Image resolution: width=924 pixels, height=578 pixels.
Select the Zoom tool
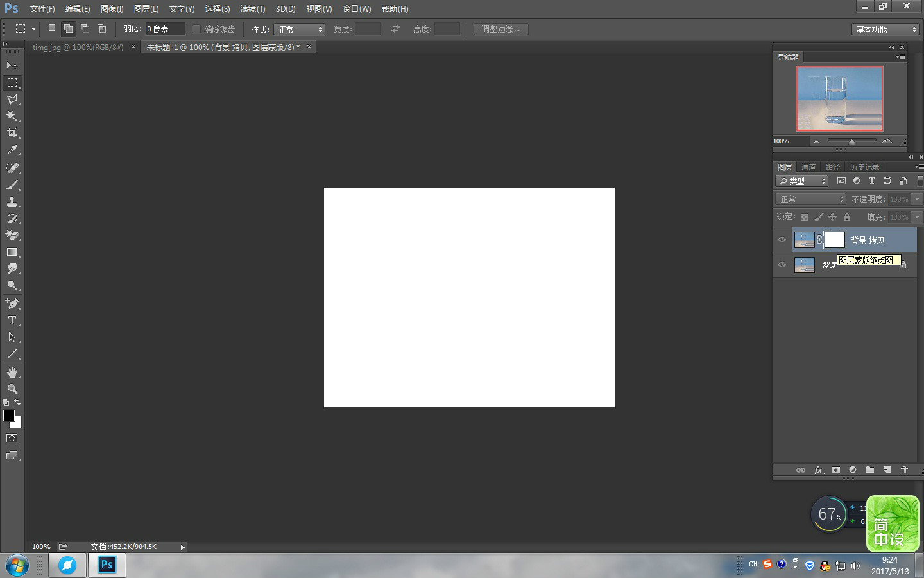(x=12, y=389)
